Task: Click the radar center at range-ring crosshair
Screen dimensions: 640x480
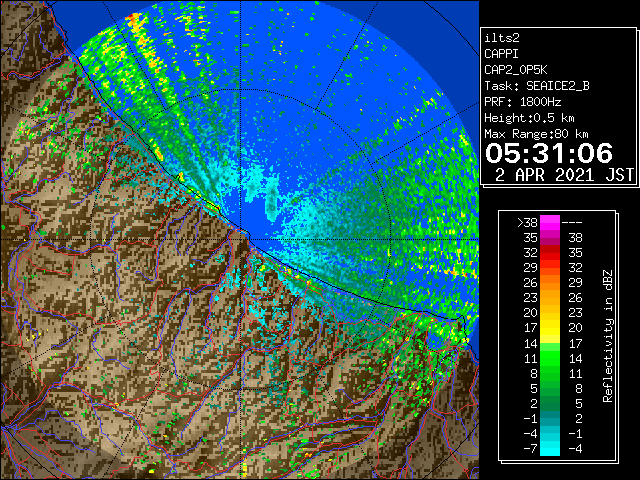Action: [x=240, y=239]
